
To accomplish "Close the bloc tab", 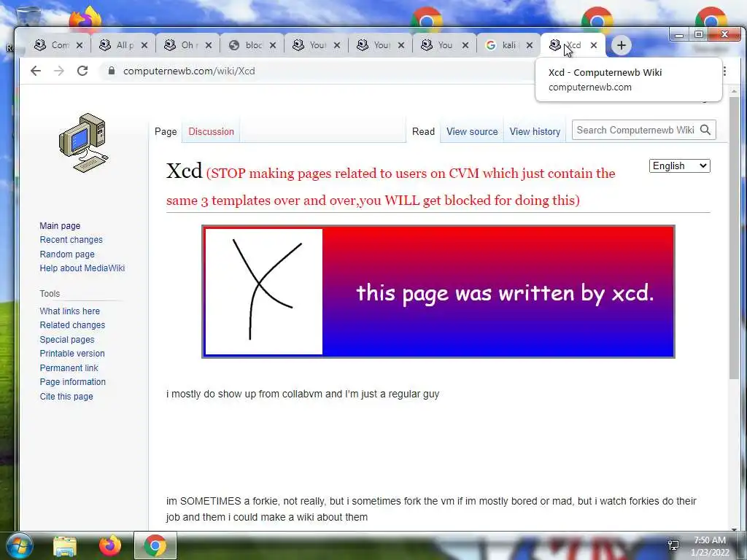I will point(273,45).
